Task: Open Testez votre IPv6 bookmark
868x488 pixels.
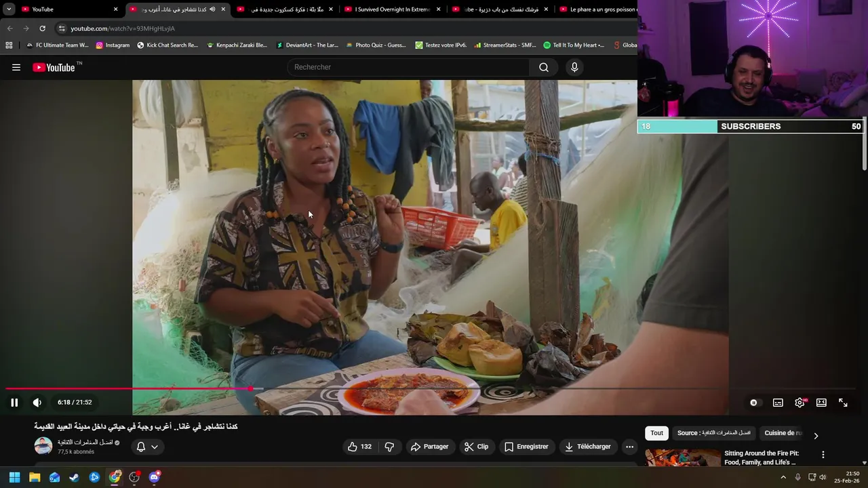Action: (441, 45)
